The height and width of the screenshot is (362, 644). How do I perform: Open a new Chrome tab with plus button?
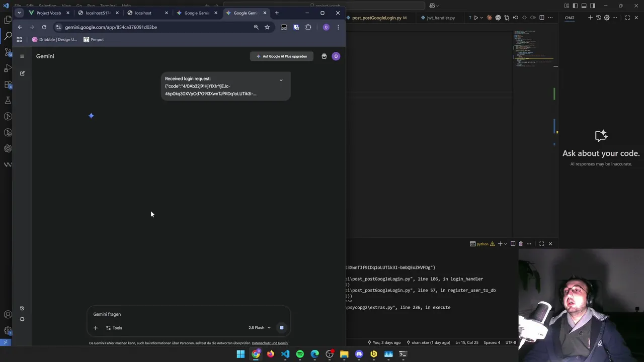coord(277,13)
